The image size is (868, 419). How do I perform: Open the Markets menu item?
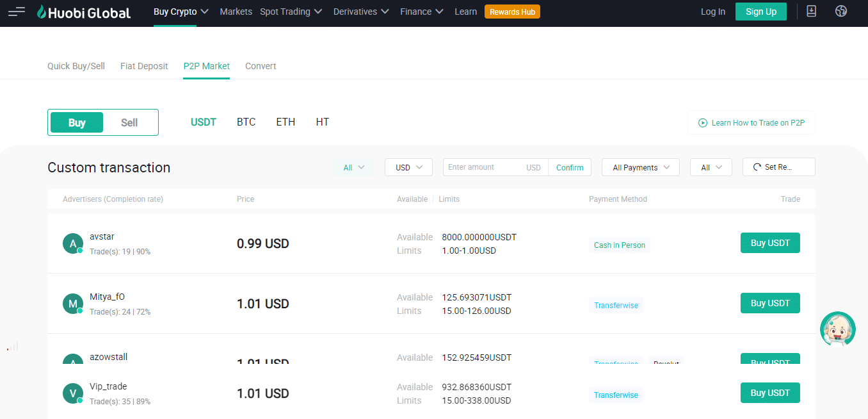(x=236, y=12)
